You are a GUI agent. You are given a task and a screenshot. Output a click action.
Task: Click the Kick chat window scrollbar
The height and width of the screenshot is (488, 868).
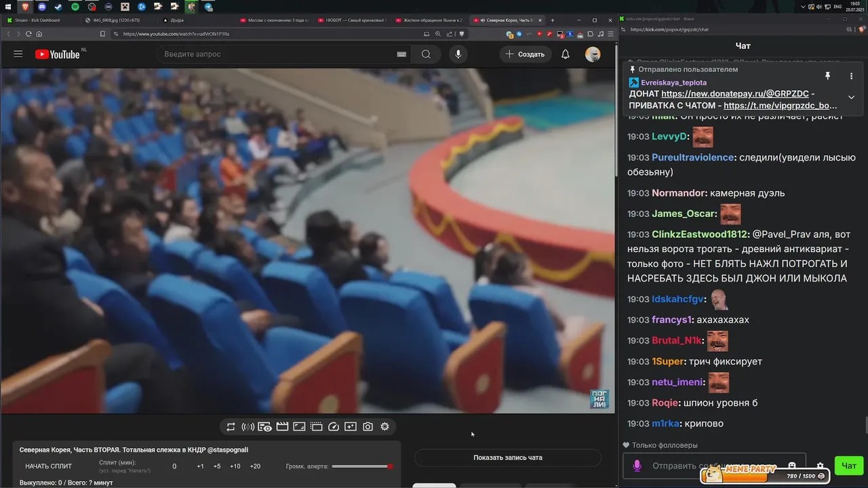point(865,426)
